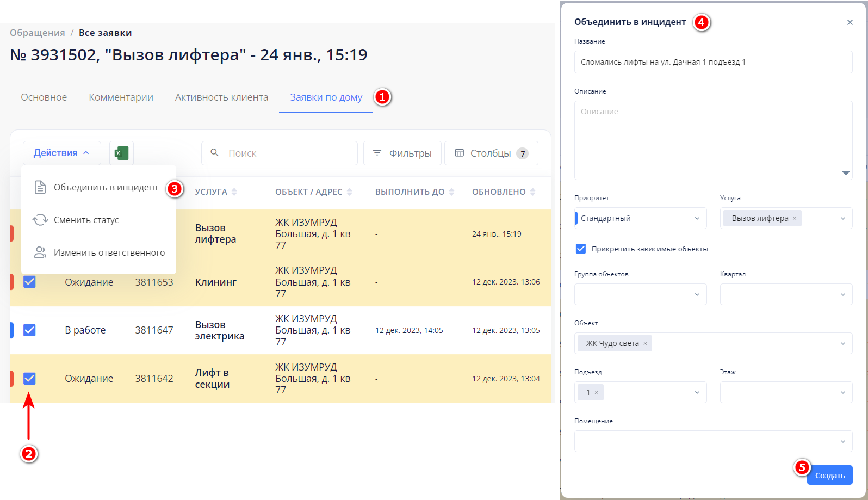
Task: Switch to the Комментарии tab
Action: (121, 97)
